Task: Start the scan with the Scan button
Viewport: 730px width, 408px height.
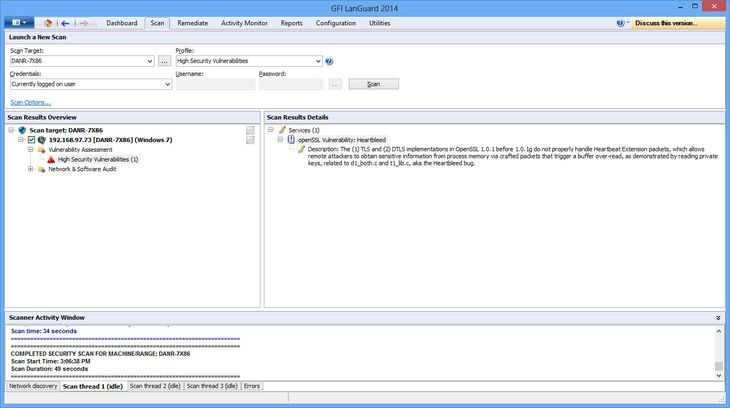Action: [x=373, y=84]
